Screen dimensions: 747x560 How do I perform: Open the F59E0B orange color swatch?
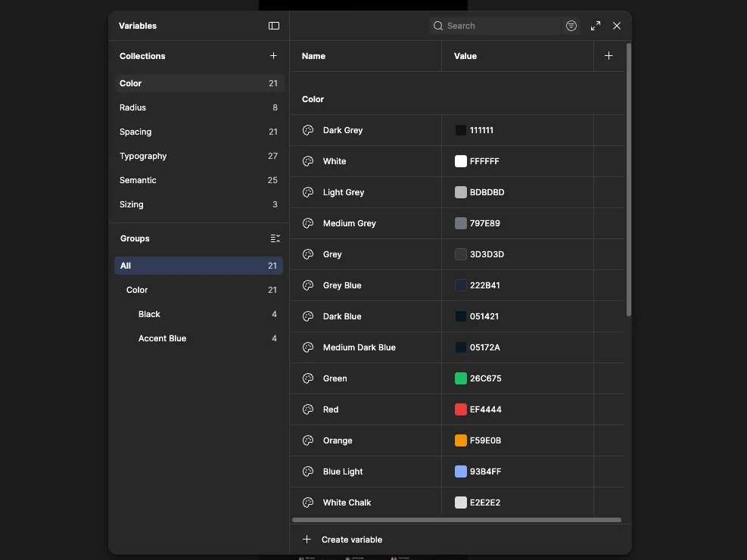(461, 440)
